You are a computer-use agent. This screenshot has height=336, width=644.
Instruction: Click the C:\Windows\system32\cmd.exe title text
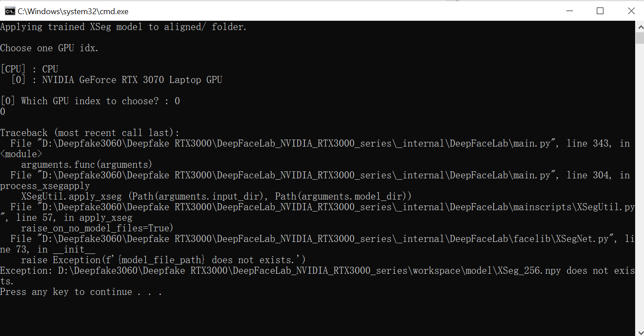click(73, 11)
